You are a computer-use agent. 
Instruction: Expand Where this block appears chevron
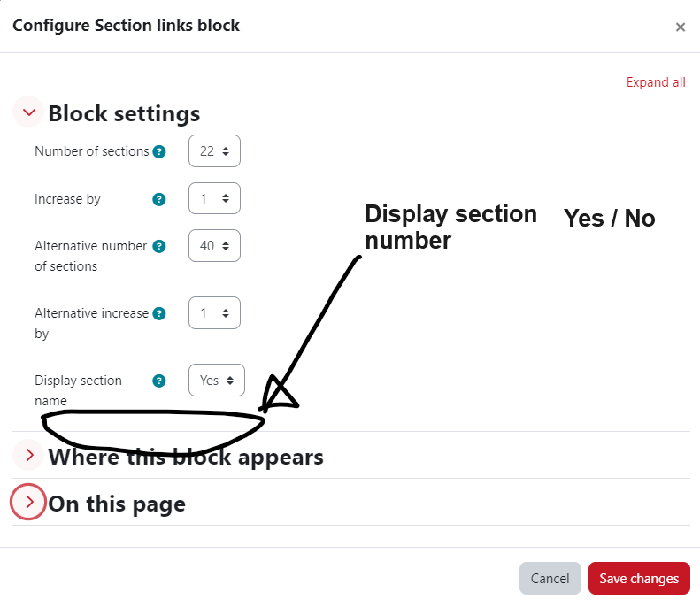[x=28, y=455]
